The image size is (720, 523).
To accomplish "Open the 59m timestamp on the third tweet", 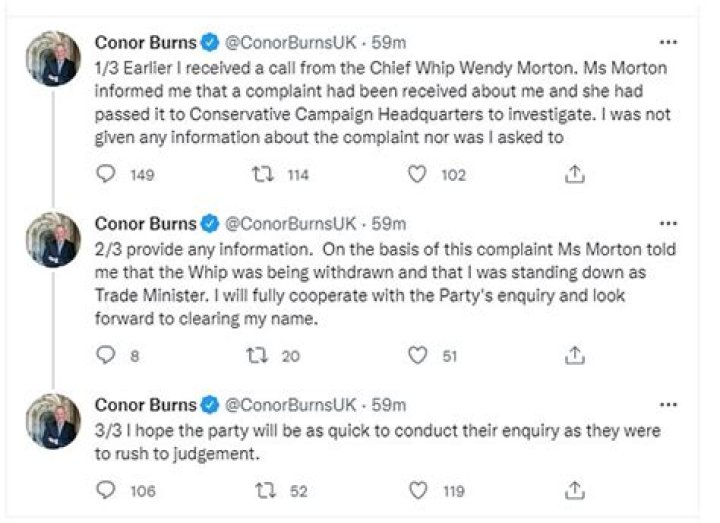I will pyautogui.click(x=389, y=404).
